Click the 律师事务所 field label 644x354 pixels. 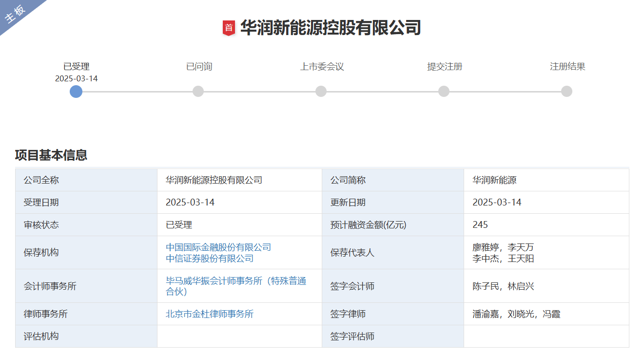click(x=46, y=314)
